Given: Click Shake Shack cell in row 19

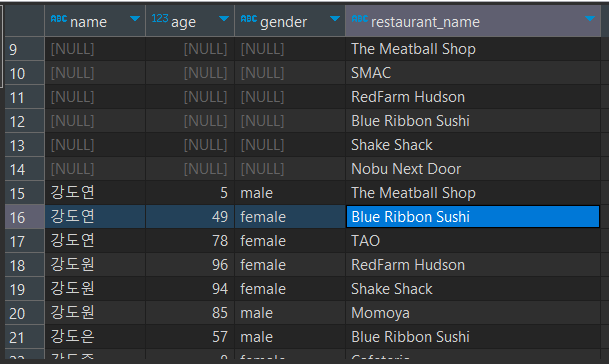Looking at the screenshot, I should pos(473,289).
